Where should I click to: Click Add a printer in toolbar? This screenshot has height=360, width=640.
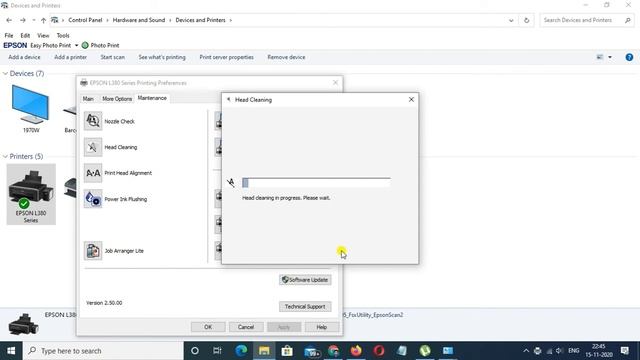(x=71, y=57)
